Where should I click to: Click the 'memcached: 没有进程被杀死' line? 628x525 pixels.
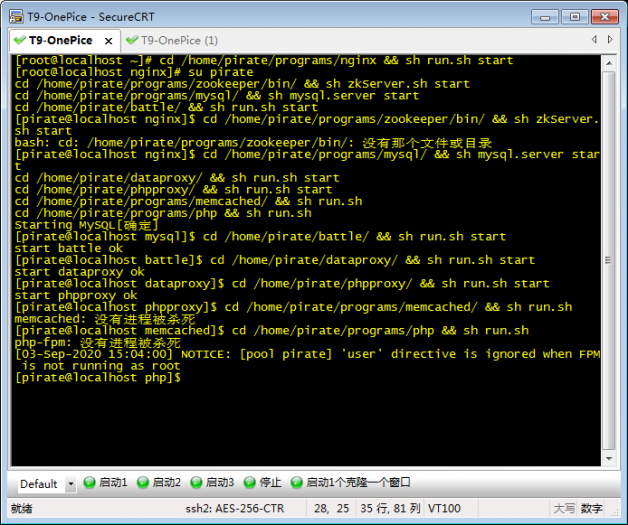[105, 319]
